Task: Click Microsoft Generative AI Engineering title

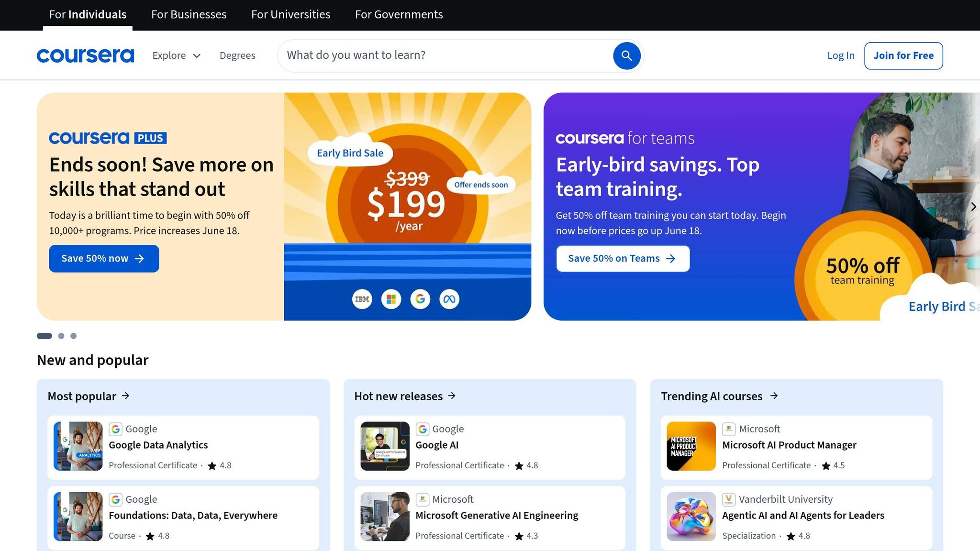Action: coord(497,515)
